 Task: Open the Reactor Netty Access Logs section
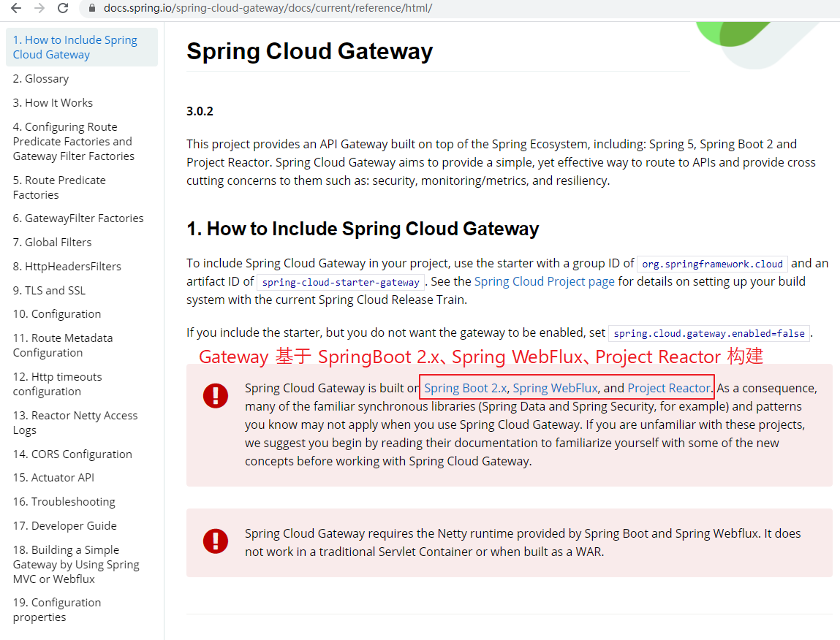click(x=75, y=422)
